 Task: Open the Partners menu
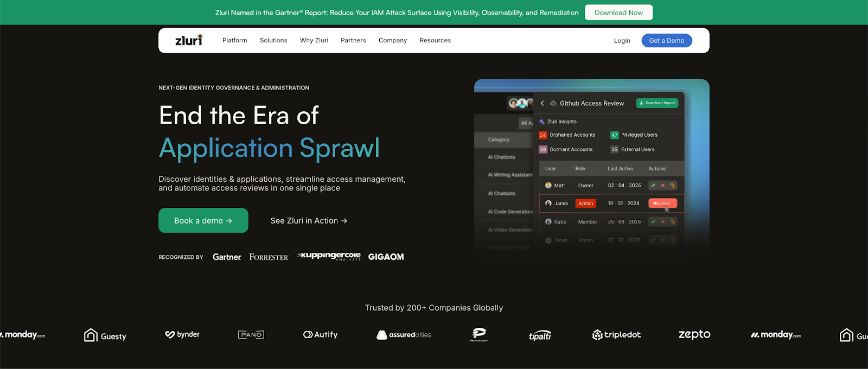[353, 40]
